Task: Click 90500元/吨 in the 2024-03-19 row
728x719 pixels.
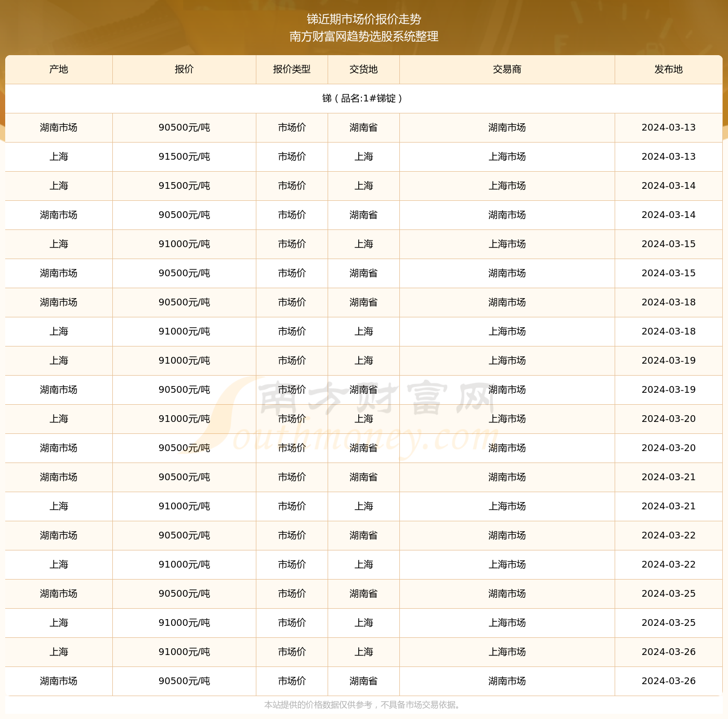Action: coord(184,390)
